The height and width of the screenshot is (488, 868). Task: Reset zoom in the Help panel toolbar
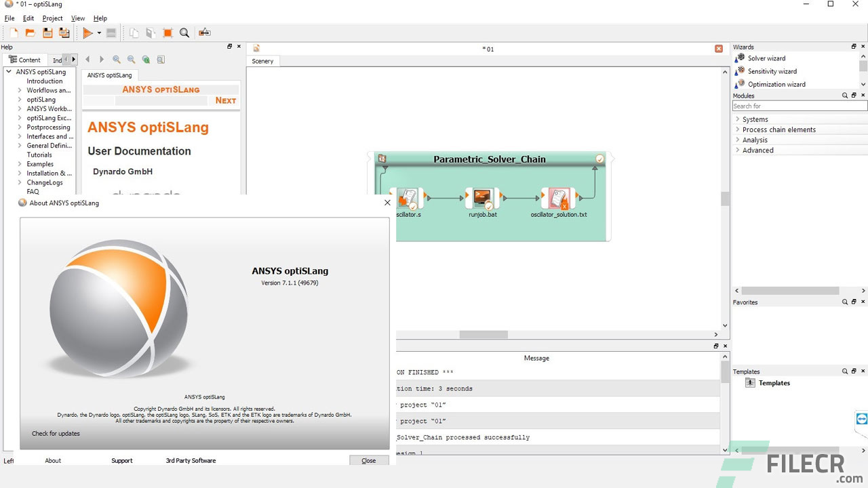click(x=146, y=60)
